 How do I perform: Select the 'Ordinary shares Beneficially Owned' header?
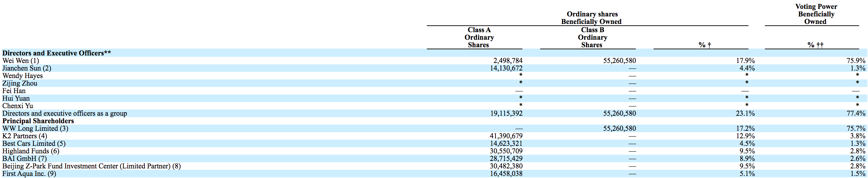tap(592, 18)
